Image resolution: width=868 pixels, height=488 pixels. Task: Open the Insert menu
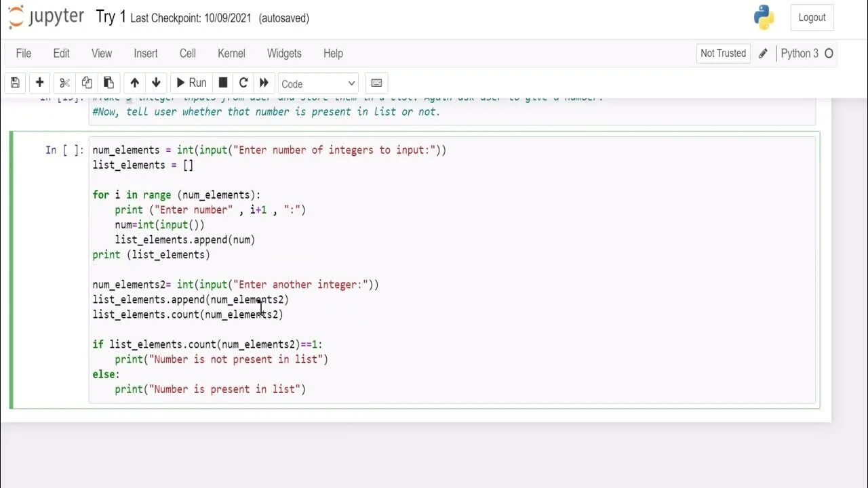click(146, 53)
